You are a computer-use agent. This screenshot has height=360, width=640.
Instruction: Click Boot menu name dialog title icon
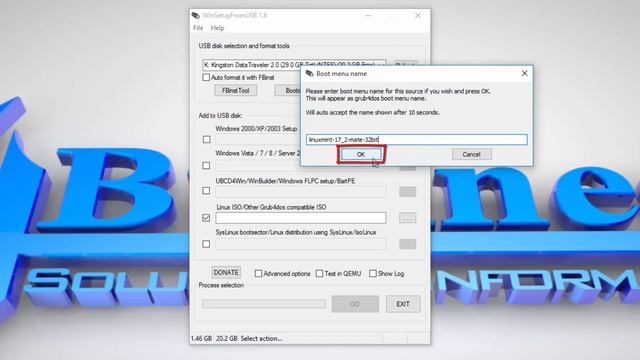309,73
